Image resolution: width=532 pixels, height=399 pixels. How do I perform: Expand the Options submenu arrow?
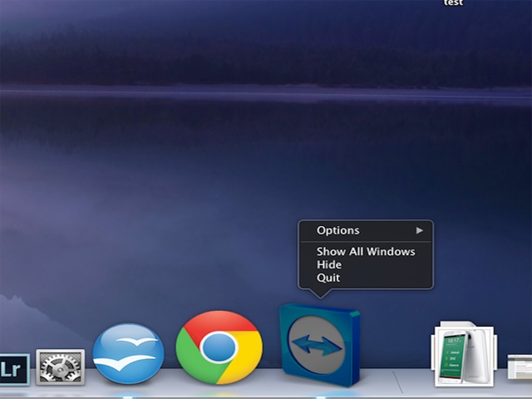coord(420,231)
